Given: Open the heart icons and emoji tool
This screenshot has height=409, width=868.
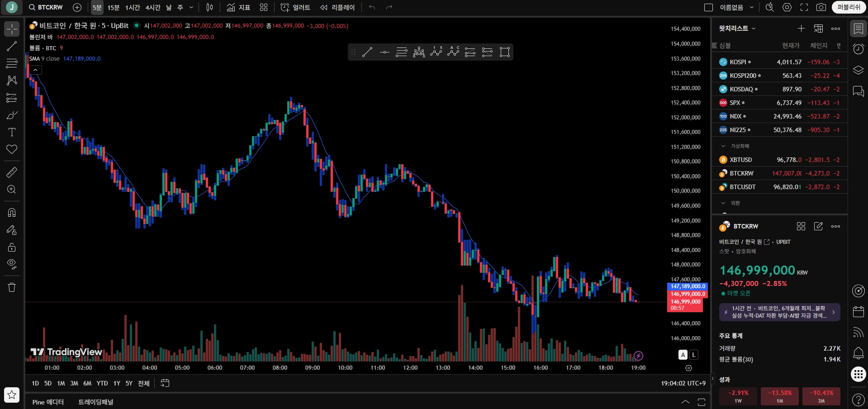Looking at the screenshot, I should click(12, 149).
